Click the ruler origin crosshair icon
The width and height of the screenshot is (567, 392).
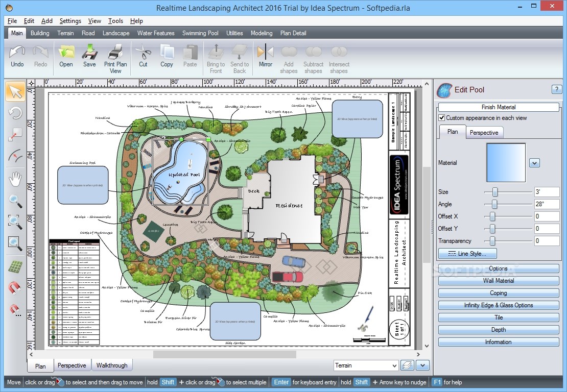click(32, 84)
